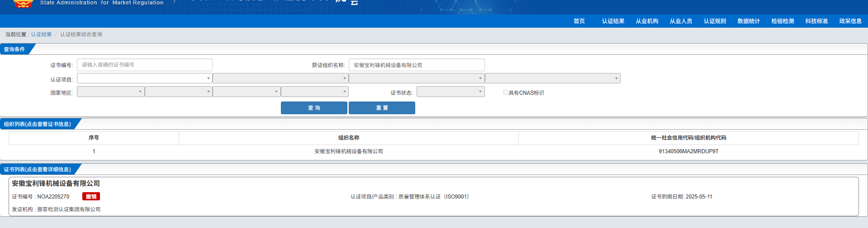Screen dimensions: 868x228
Task: Expand the first 国家地区 dropdown
Action: coord(111,92)
